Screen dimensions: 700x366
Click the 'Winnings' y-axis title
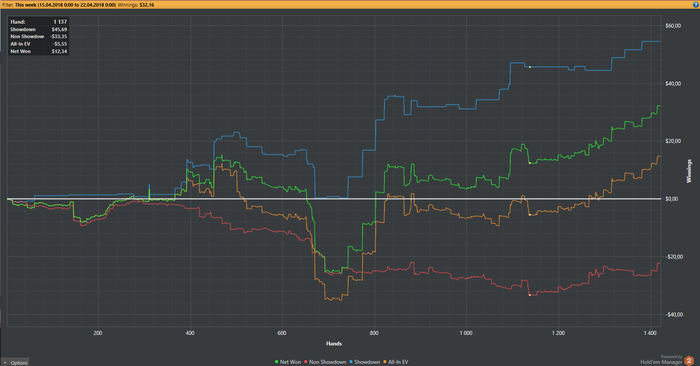[x=689, y=171]
